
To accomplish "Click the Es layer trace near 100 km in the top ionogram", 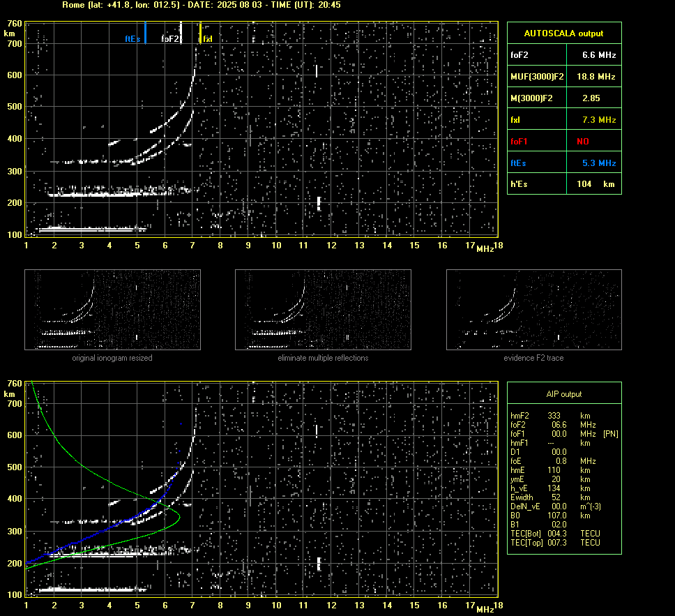I will [93, 230].
